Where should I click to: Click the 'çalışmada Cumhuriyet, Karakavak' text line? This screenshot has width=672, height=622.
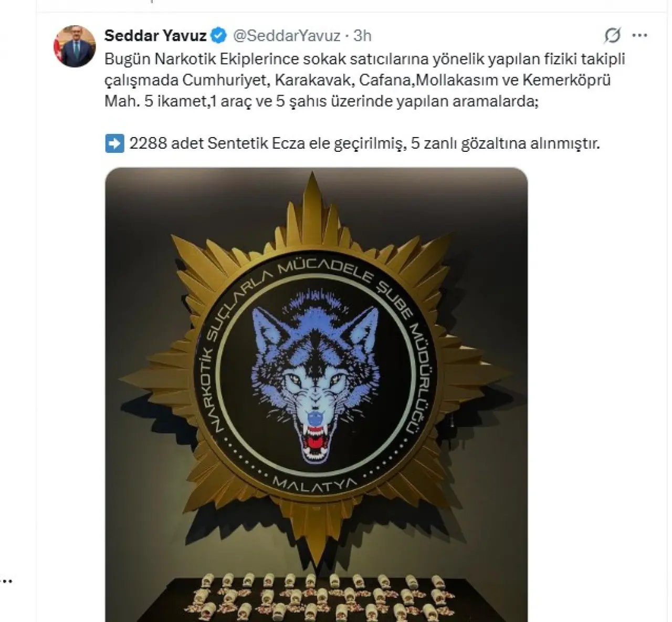pyautogui.click(x=358, y=80)
